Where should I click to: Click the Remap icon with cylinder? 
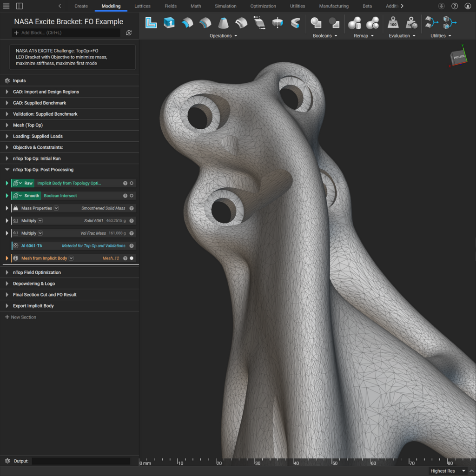355,23
